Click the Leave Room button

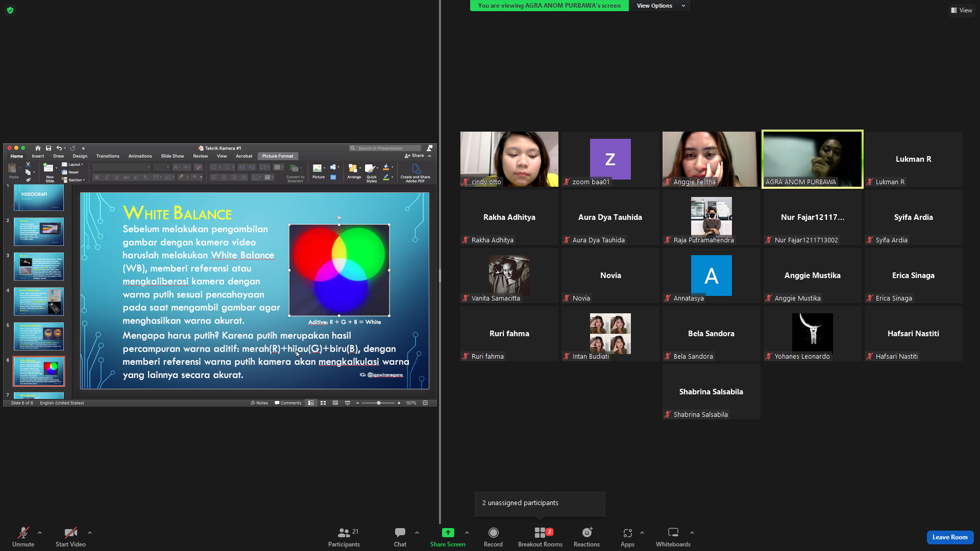click(x=950, y=537)
